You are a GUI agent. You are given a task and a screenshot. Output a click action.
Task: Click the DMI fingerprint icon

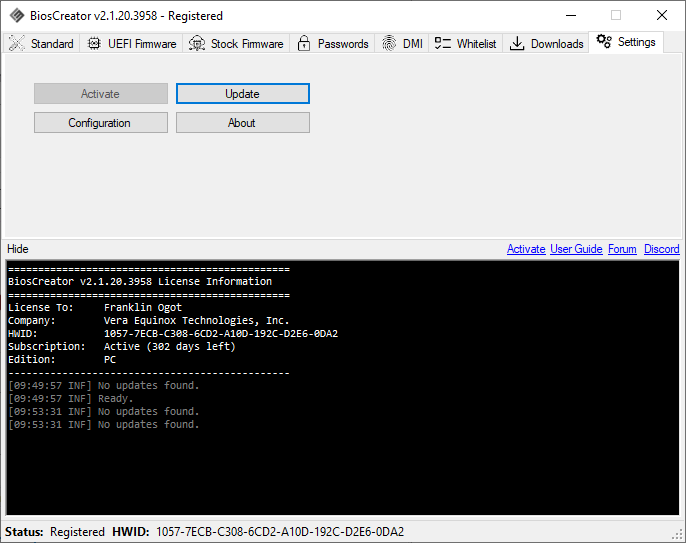[389, 43]
